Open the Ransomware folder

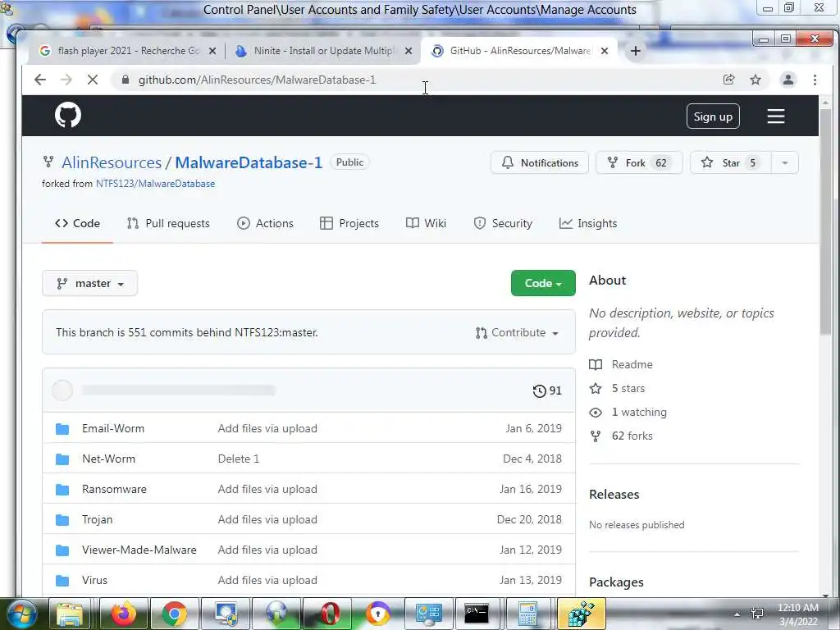coord(114,489)
